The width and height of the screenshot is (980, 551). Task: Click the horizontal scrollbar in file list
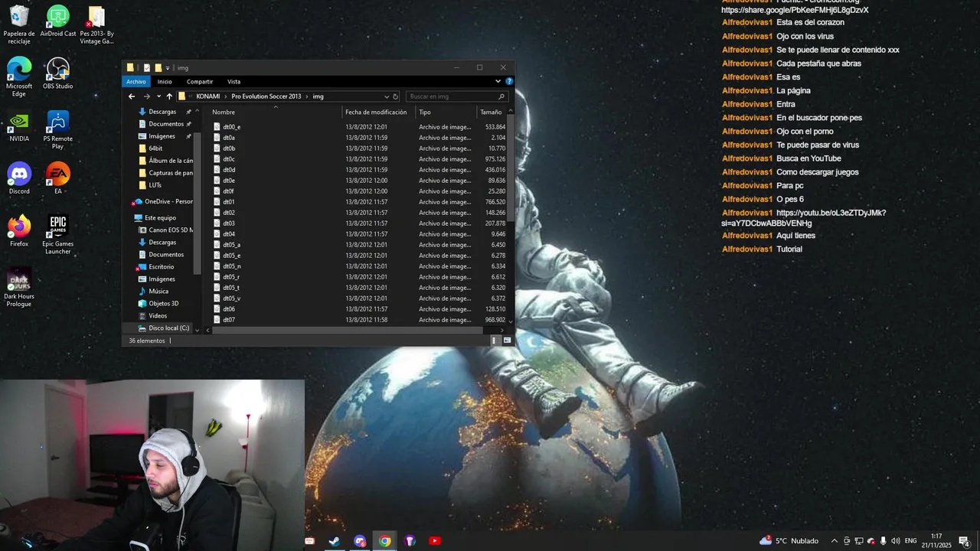coord(348,331)
